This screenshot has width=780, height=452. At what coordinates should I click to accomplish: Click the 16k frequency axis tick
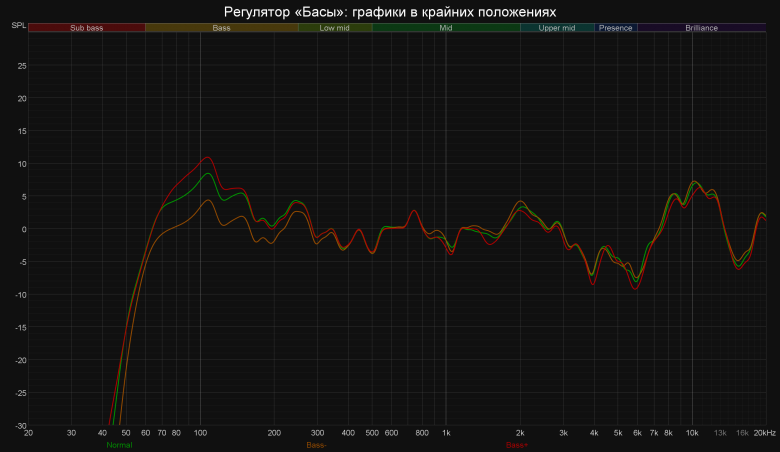pos(742,433)
